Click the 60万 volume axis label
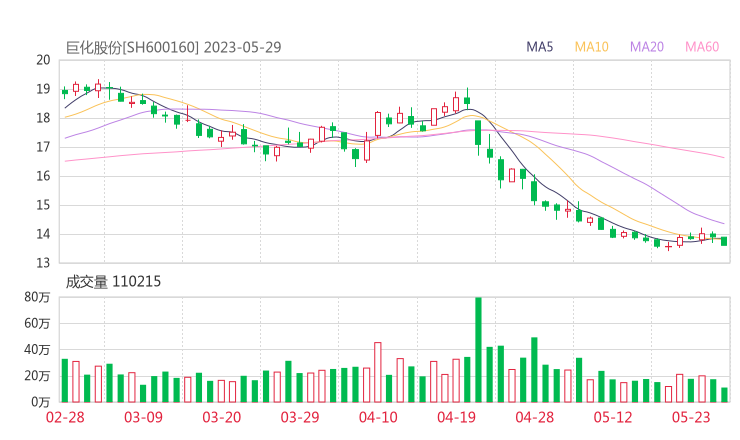Image resolution: width=740 pixels, height=440 pixels. [37, 323]
